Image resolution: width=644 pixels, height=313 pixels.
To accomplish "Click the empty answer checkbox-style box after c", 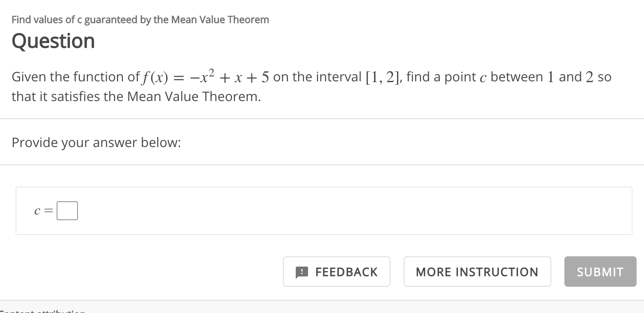I will point(67,210).
